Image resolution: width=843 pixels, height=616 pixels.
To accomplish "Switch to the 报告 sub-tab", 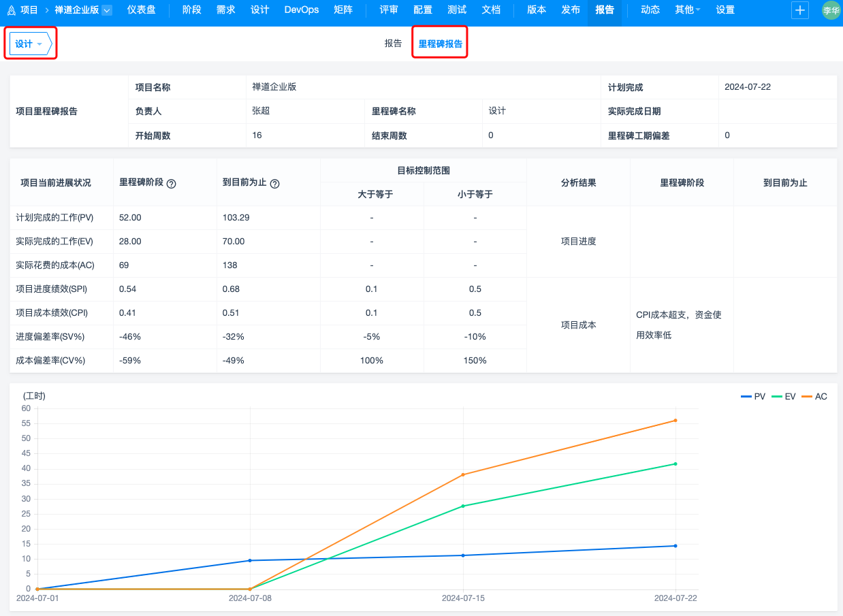I will [x=393, y=44].
